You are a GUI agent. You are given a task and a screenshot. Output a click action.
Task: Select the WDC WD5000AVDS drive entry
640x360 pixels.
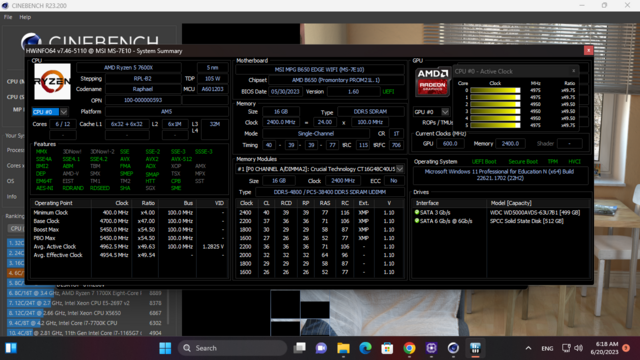point(534,213)
